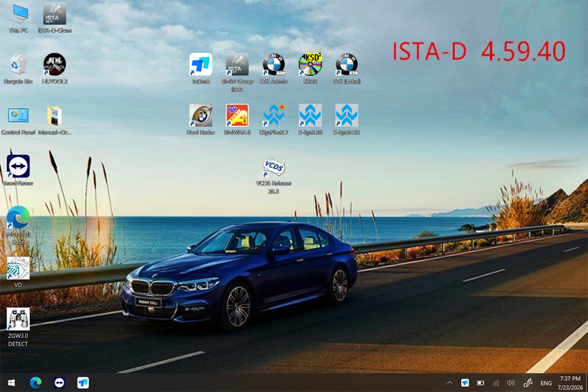Show hidden system tray icons
Screen dimensions: 588x392
click(x=450, y=383)
